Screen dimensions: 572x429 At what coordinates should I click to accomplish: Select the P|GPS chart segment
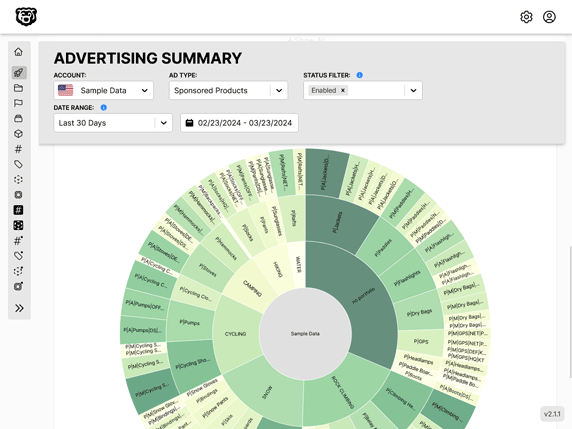pos(421,341)
